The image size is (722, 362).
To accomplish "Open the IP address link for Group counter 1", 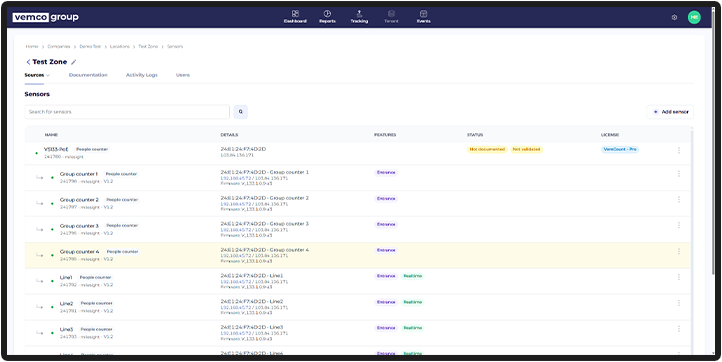I will point(236,178).
